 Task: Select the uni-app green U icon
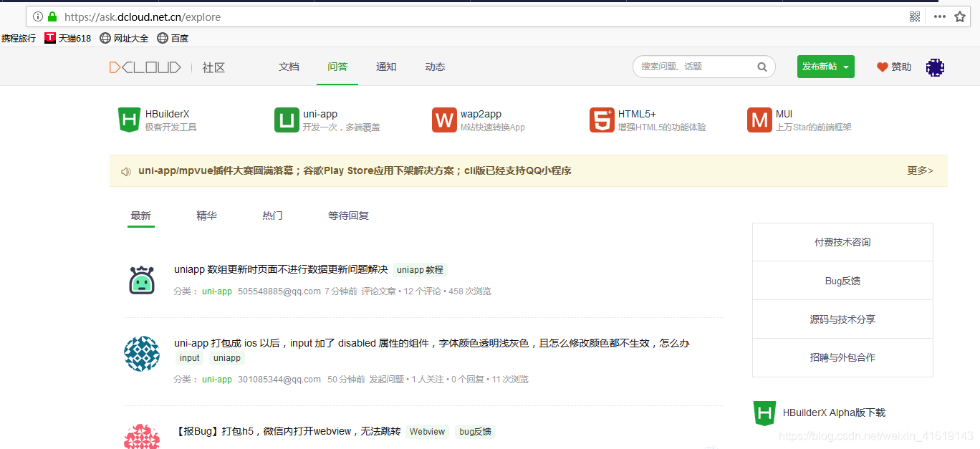(x=287, y=120)
